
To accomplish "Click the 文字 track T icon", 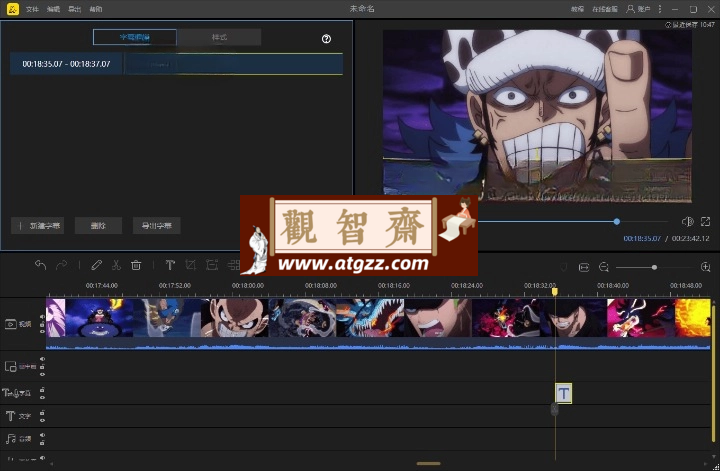I will (10, 416).
